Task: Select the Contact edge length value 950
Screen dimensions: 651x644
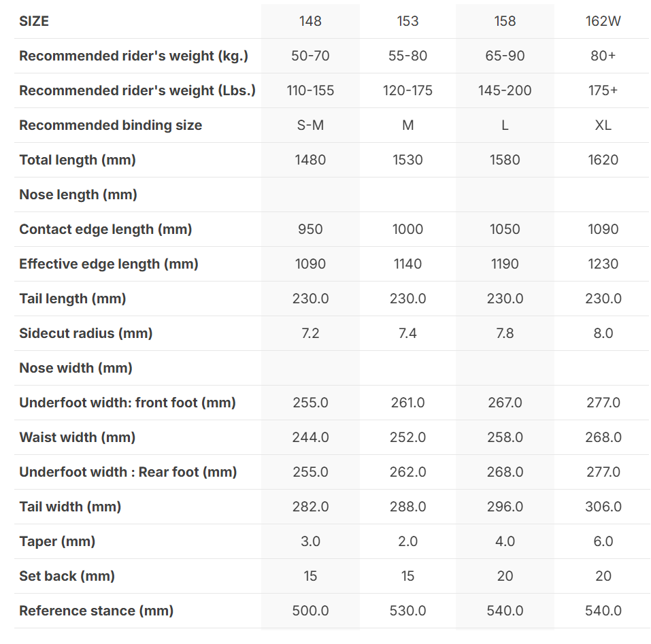Action: tap(310, 229)
